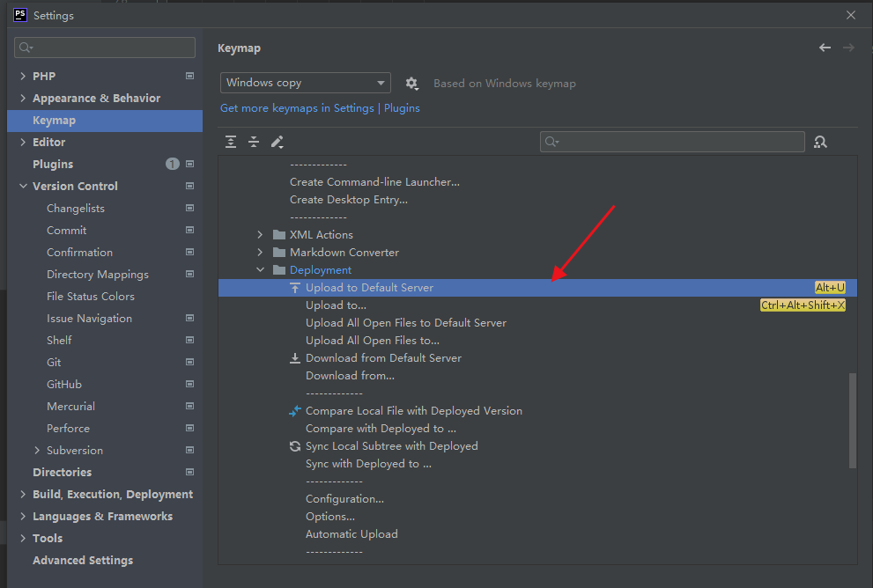Expand the Tools settings section
The height and width of the screenshot is (588, 873).
tap(23, 538)
